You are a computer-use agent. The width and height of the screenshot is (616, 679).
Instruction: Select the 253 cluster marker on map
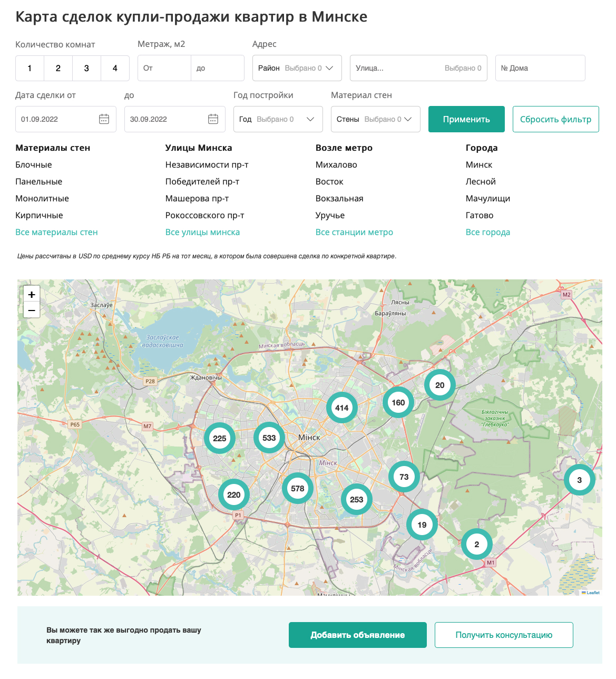tap(357, 499)
